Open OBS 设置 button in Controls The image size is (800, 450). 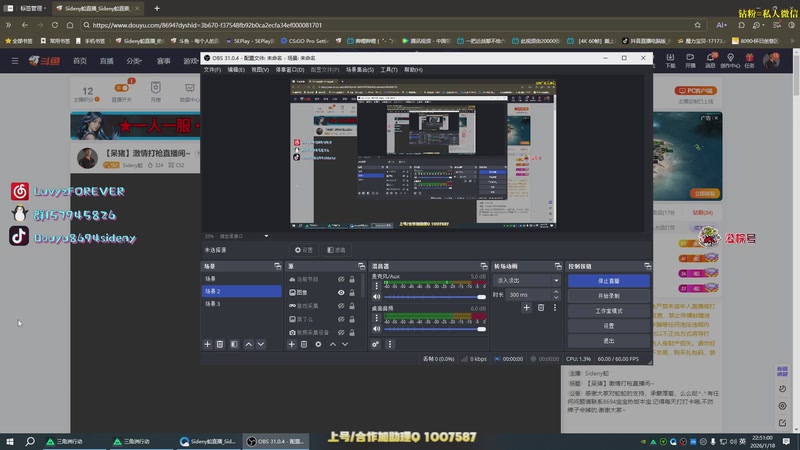click(x=609, y=326)
